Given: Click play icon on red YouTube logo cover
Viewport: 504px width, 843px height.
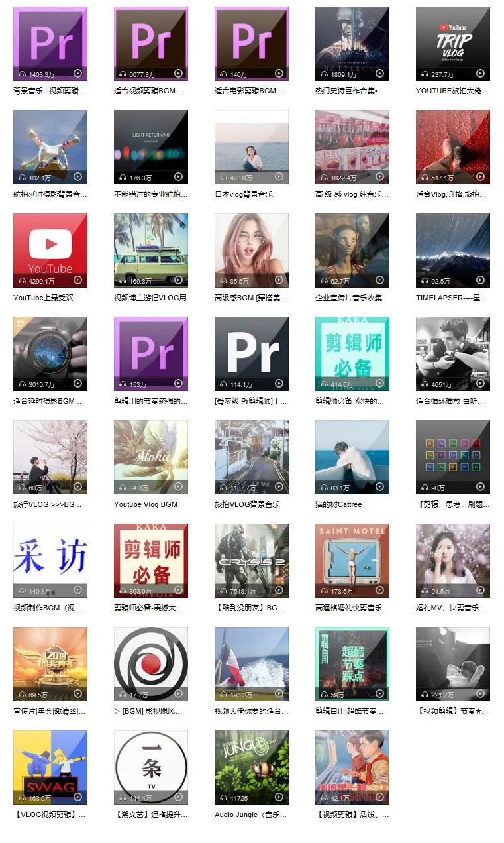Looking at the screenshot, I should 78,280.
